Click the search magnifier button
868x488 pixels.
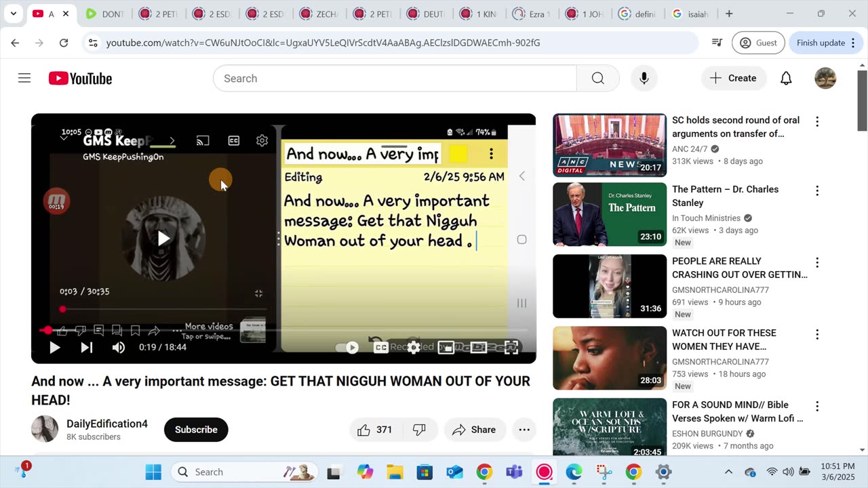point(597,79)
